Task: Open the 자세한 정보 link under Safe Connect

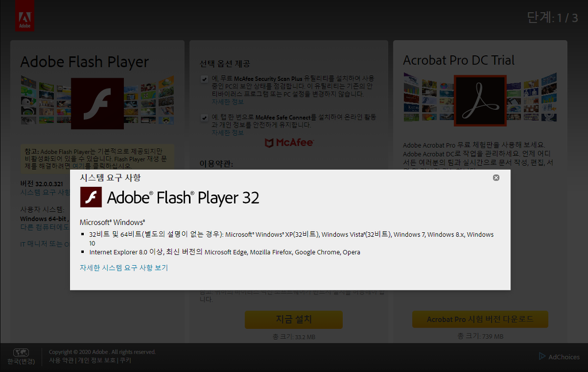Action: 227,132
